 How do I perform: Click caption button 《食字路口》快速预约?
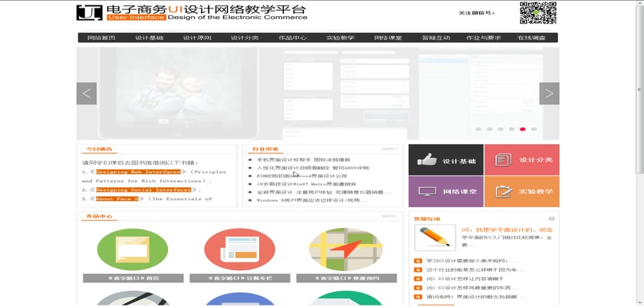coord(347,279)
